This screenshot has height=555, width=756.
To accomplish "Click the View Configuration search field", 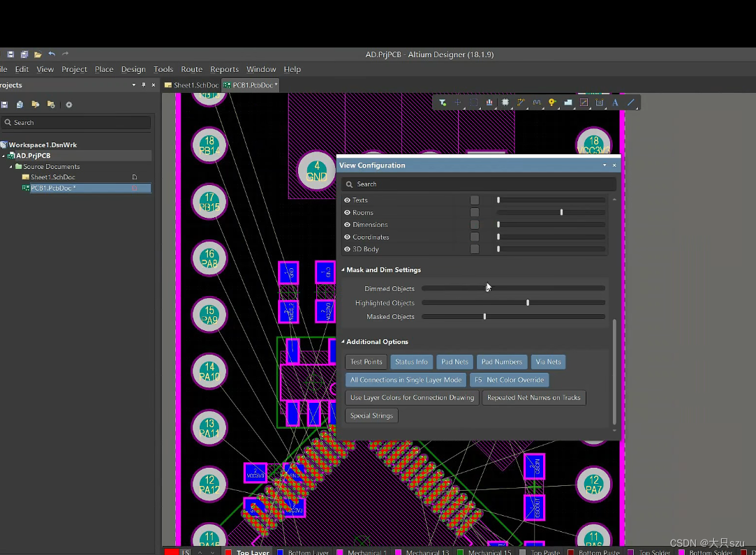I will point(479,184).
